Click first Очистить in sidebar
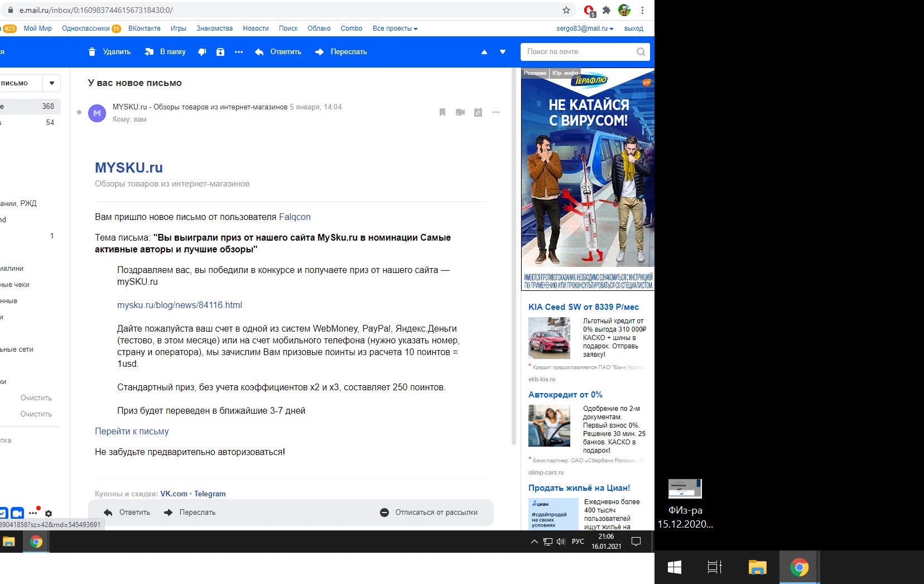 click(36, 398)
